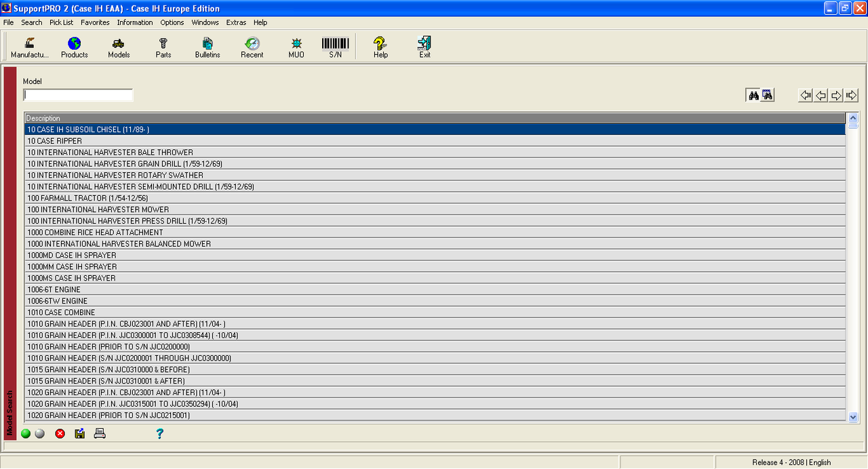The width and height of the screenshot is (868, 469).
Task: Open the Information menu
Action: 135,22
